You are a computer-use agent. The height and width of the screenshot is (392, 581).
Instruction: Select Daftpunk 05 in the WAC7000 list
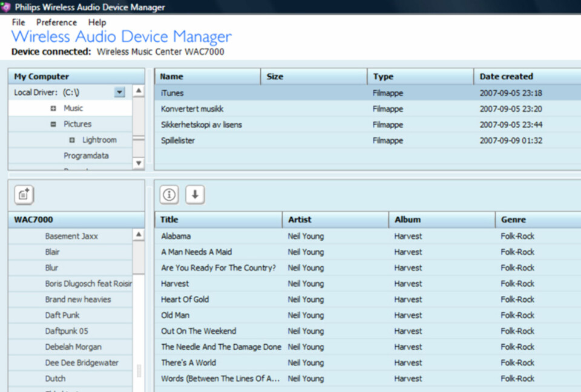70,332
